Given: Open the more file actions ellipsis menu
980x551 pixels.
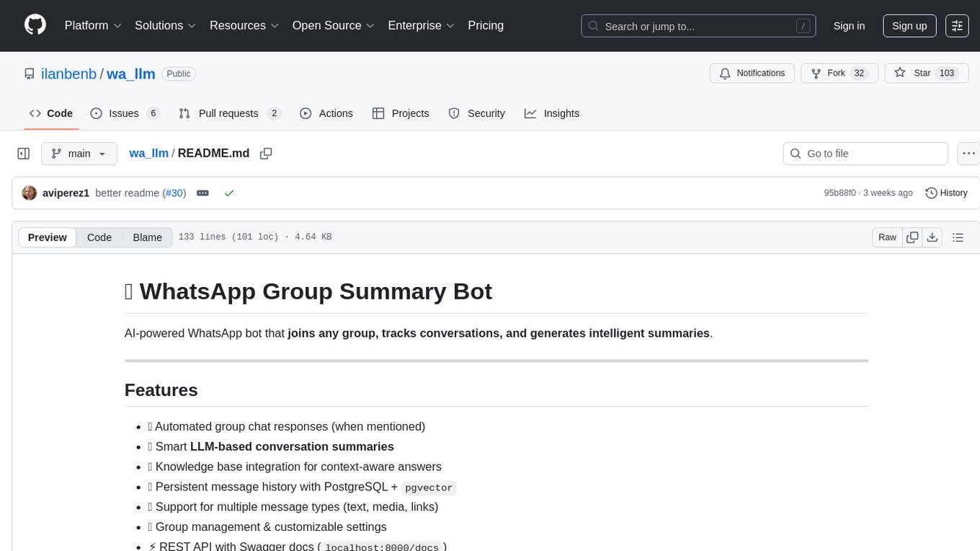Looking at the screenshot, I should pyautogui.click(x=968, y=154).
